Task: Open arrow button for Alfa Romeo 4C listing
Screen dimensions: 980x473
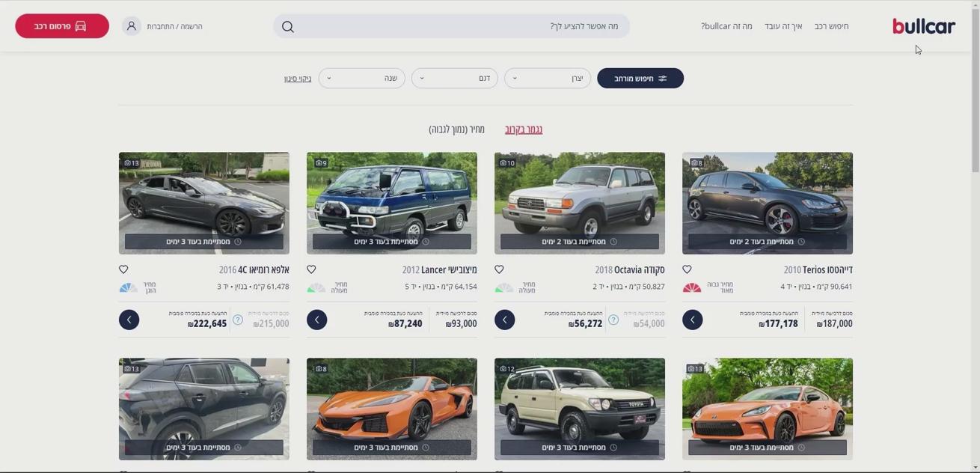Action: 129,320
